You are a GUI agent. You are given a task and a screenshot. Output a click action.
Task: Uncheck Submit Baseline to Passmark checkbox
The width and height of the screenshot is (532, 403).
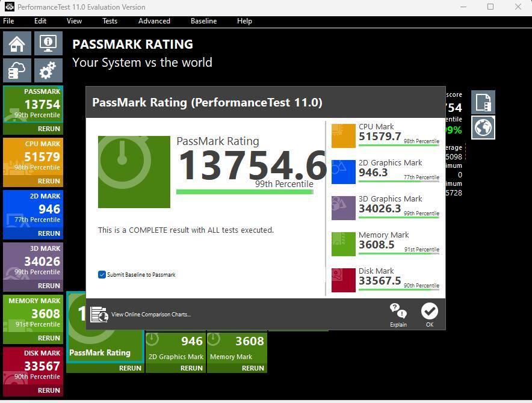(102, 274)
